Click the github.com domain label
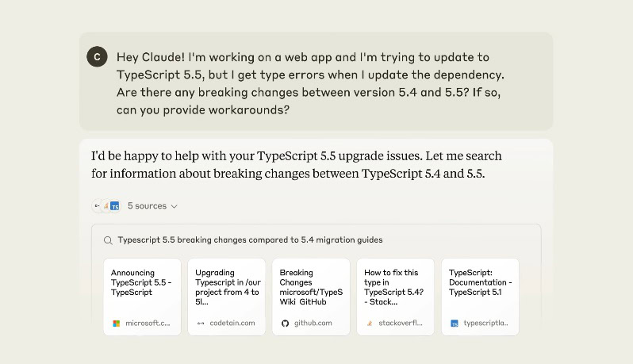Screen dimensions: 633x364 (313, 324)
